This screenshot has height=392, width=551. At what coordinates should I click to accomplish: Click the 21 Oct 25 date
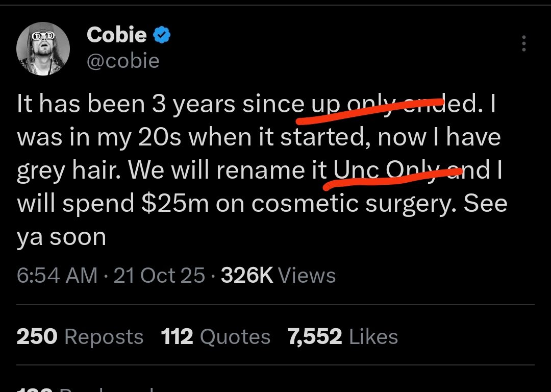pos(159,276)
